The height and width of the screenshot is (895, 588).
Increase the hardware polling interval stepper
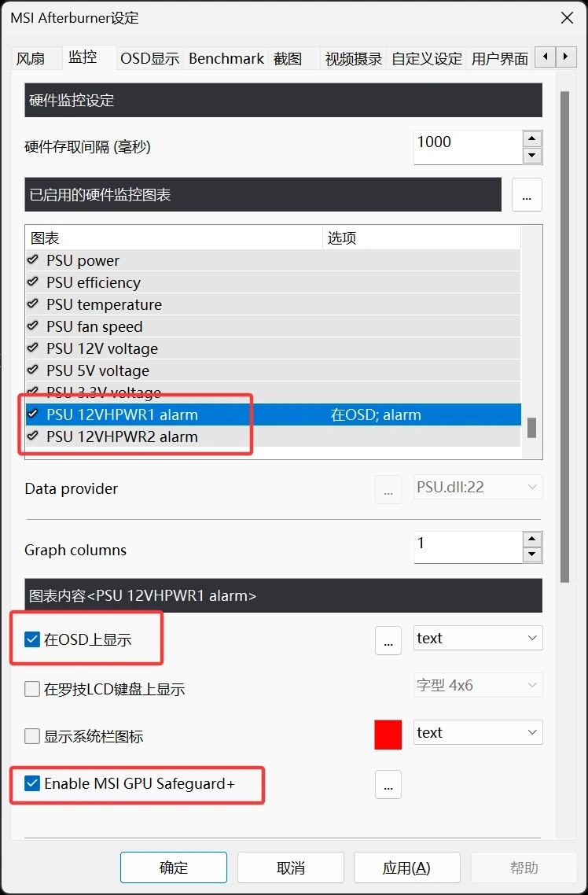click(532, 138)
